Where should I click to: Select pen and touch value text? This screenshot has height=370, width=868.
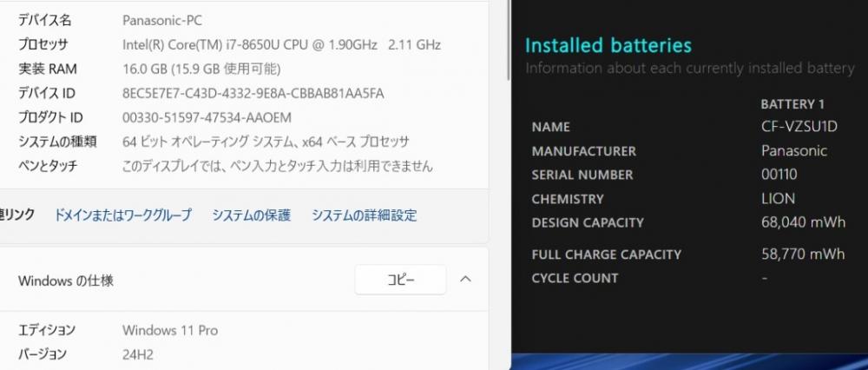click(278, 166)
